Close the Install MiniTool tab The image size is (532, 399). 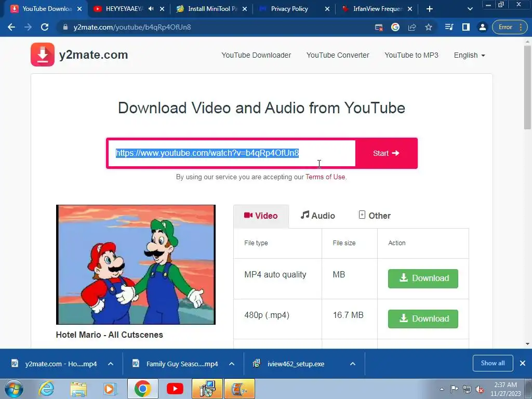pos(245,9)
